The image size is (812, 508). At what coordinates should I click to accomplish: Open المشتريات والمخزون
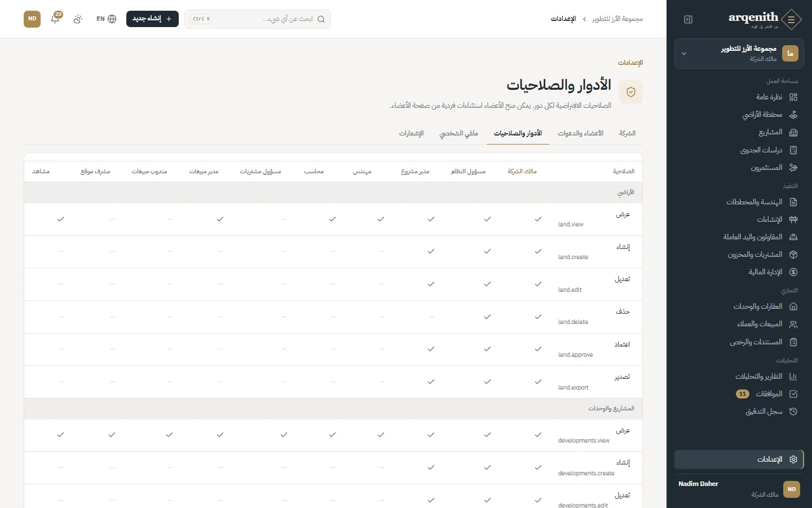point(739,255)
